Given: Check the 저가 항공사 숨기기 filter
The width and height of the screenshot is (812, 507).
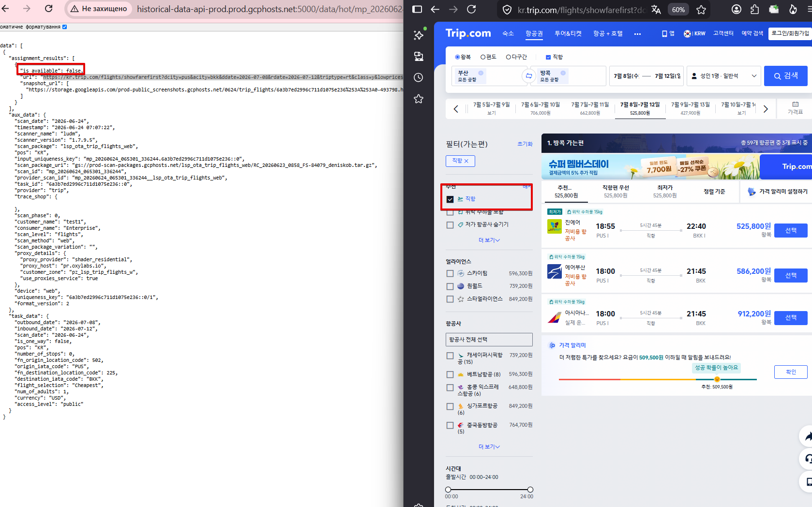Looking at the screenshot, I should point(450,225).
